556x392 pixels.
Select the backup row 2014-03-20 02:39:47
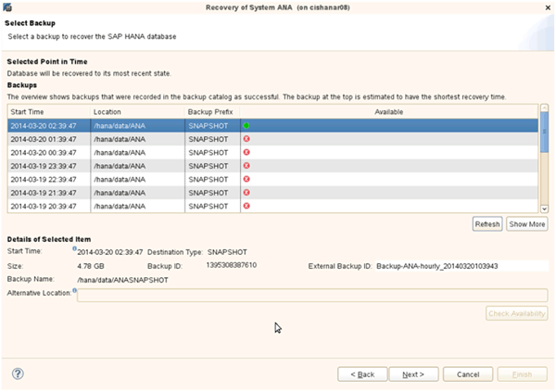(272, 126)
